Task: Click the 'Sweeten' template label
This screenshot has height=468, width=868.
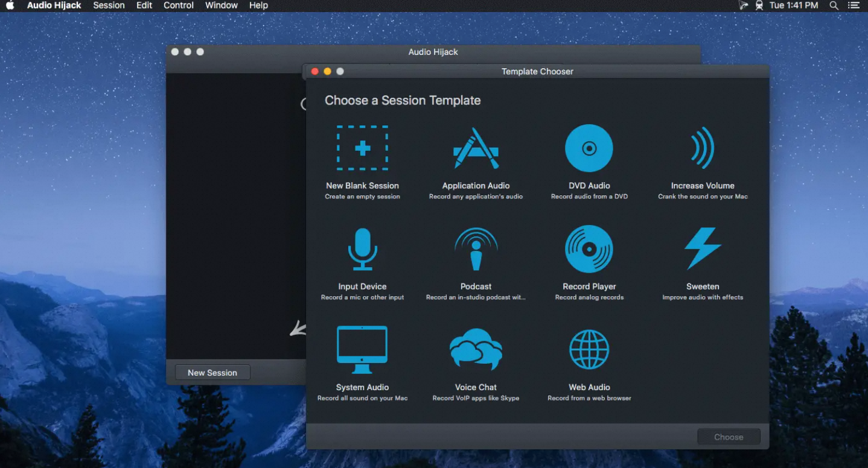Action: tap(703, 286)
